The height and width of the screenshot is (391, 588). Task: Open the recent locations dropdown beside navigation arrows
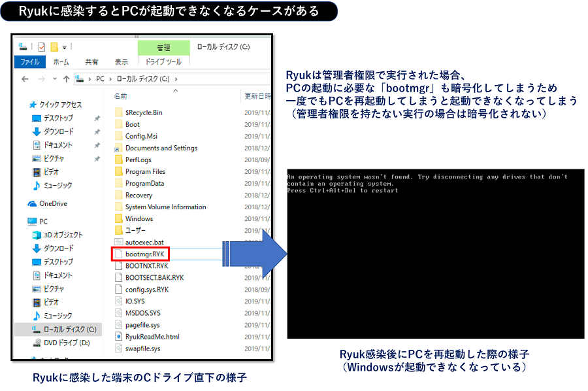(54, 78)
